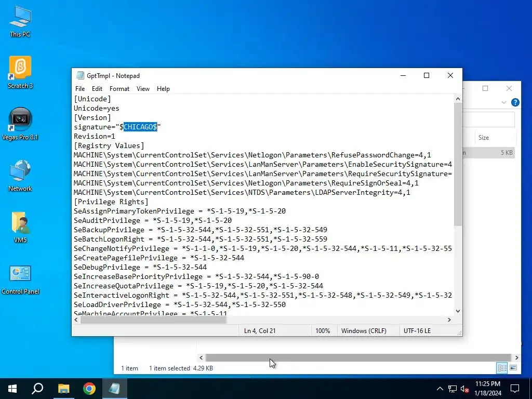This screenshot has height=399, width=532.
Task: Click Notepad horizontal scroll right arrow
Action: click(x=449, y=320)
